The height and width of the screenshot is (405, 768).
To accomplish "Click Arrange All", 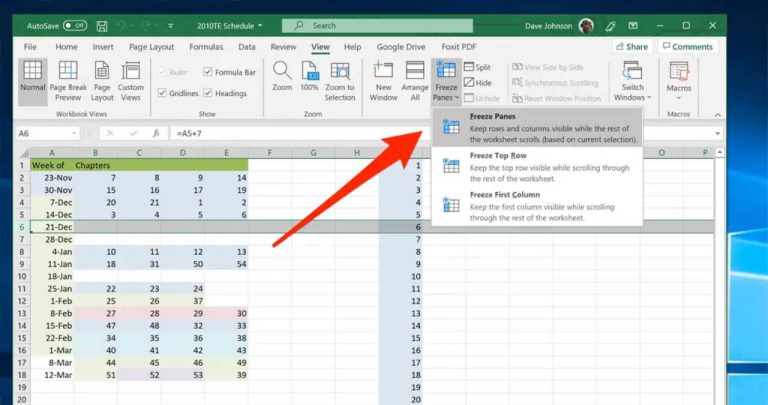I will (415, 82).
